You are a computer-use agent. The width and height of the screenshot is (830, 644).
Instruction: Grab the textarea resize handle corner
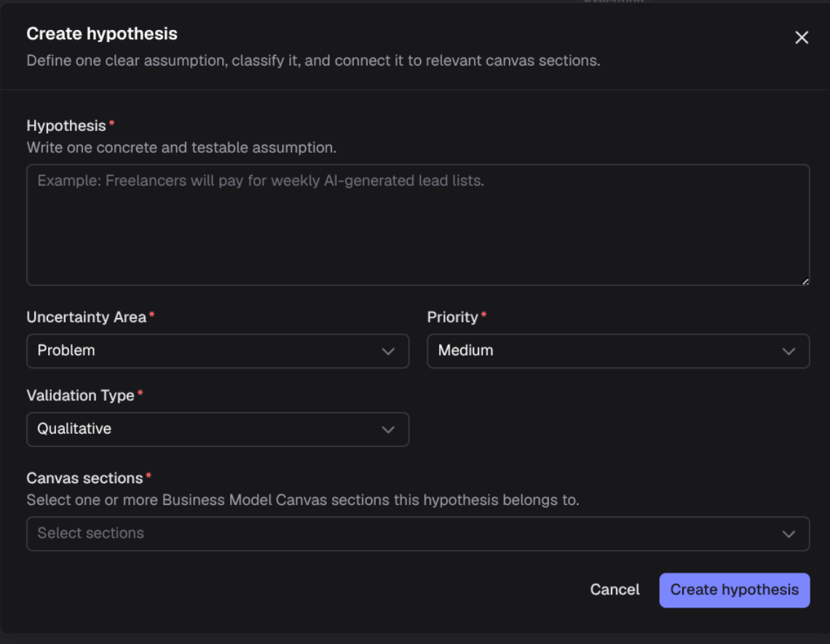click(x=805, y=282)
